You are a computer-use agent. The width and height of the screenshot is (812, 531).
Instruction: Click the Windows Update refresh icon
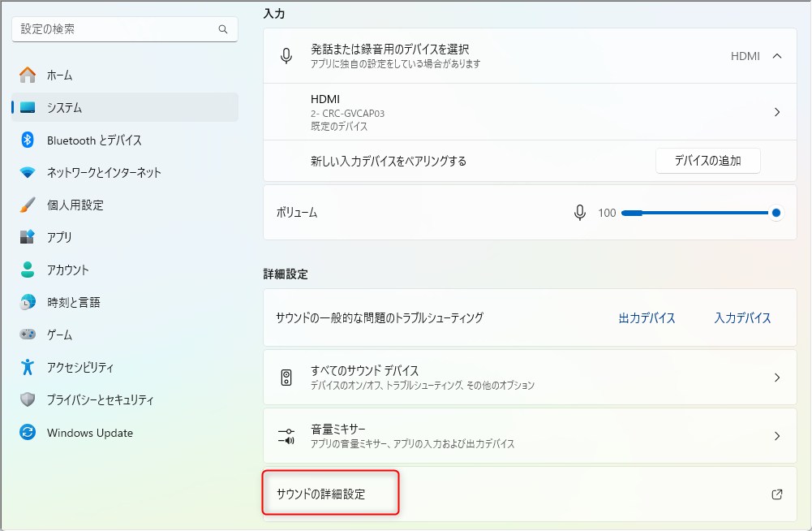coord(28,432)
